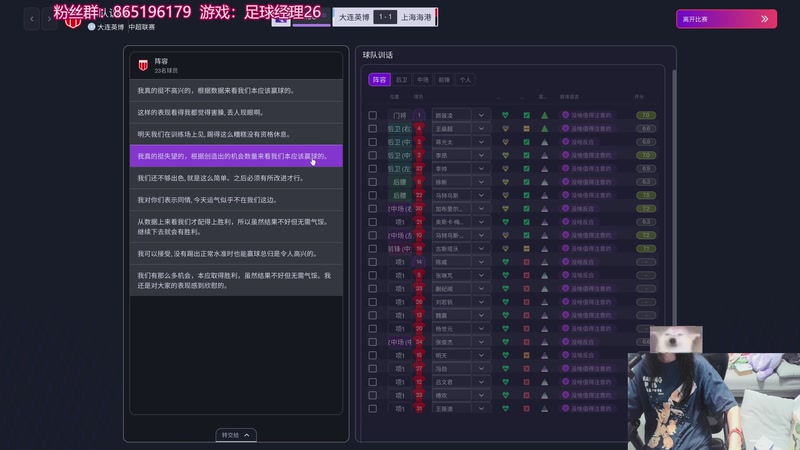Click the 离开比赛 button
This screenshot has width=800, height=450.
[x=727, y=19]
